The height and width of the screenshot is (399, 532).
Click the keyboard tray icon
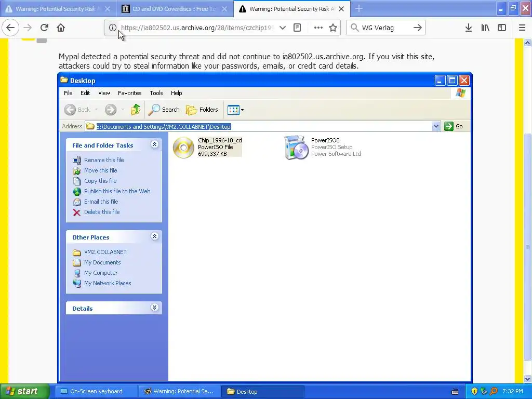tap(455, 392)
